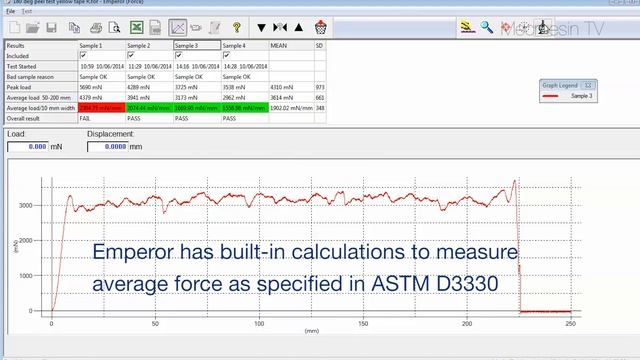Screen dimensions: 640x360
Task: Click the small button in Graph Legend title
Action: [588, 85]
